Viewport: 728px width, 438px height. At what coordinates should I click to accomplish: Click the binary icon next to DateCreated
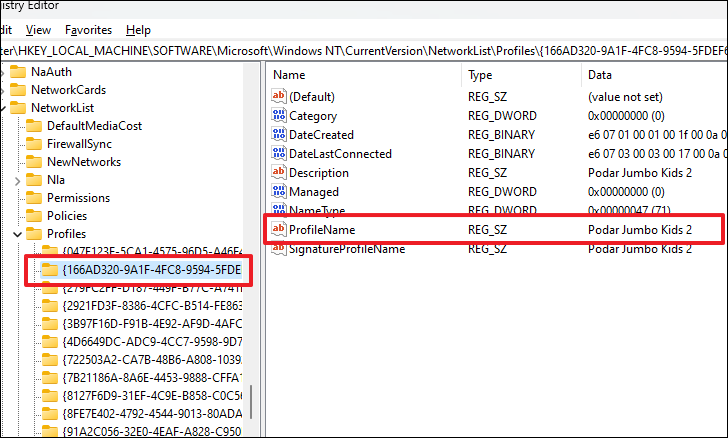pyautogui.click(x=279, y=135)
